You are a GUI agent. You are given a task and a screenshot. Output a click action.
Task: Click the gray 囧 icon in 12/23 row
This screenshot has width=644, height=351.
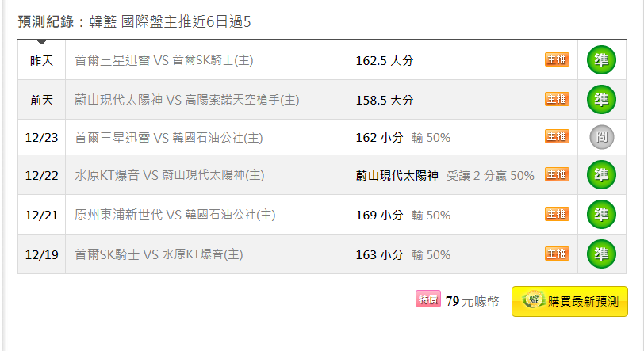tap(602, 137)
